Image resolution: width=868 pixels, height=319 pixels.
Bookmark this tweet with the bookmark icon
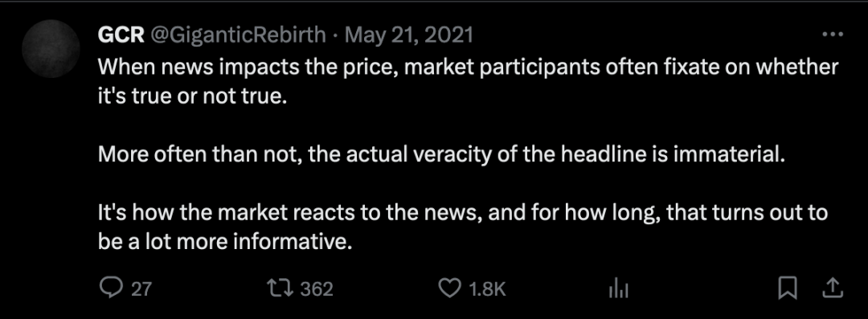(x=787, y=288)
